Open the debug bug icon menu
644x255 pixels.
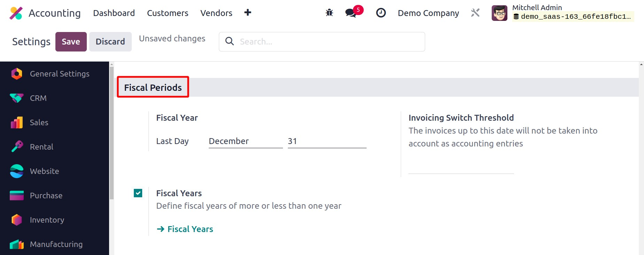point(329,13)
